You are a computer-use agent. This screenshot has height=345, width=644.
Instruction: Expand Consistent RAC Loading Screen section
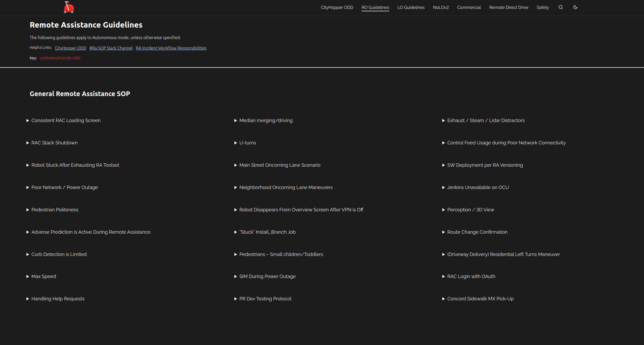click(x=66, y=121)
